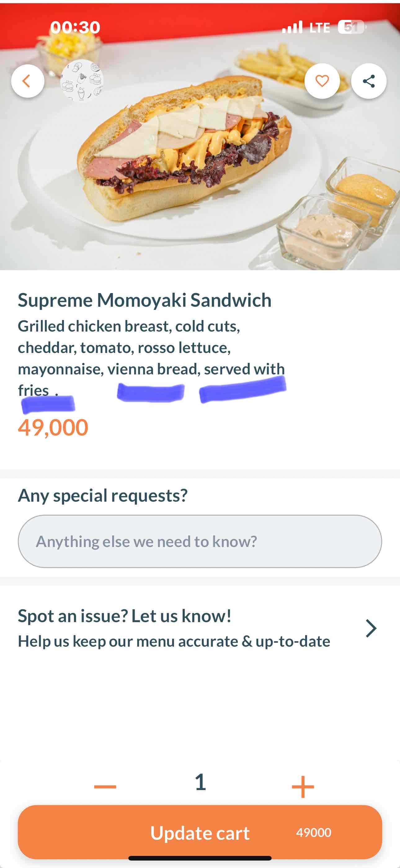This screenshot has width=400, height=868.
Task: Open the restaurant logo avatar
Action: (x=82, y=81)
